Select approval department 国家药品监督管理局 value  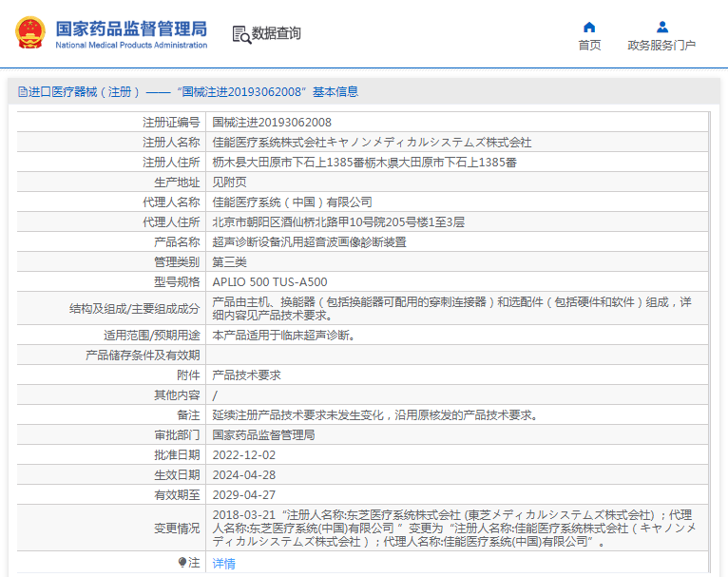click(x=263, y=435)
